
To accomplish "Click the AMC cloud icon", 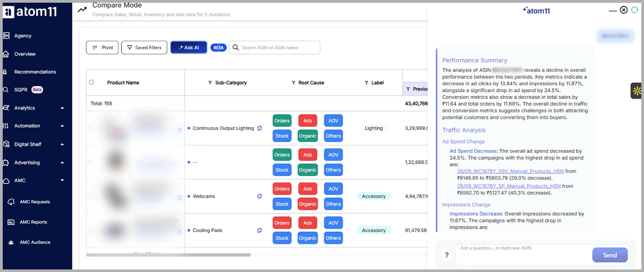I will (6, 181).
